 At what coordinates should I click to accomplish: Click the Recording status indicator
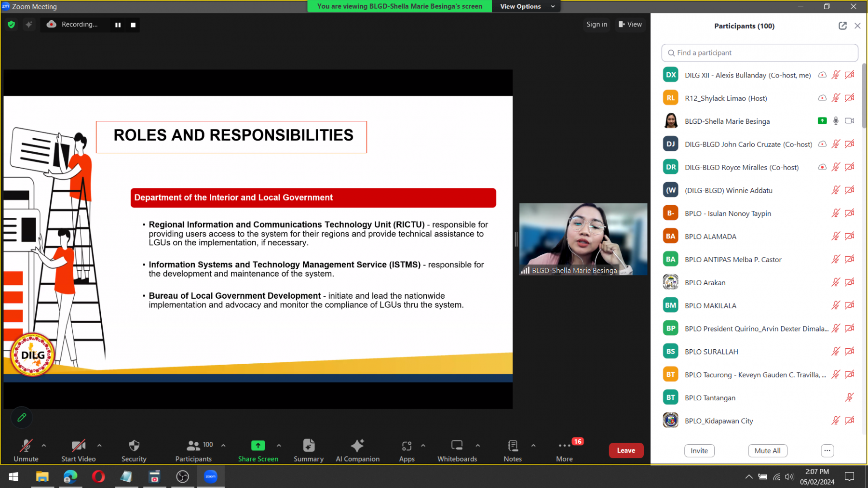point(73,25)
